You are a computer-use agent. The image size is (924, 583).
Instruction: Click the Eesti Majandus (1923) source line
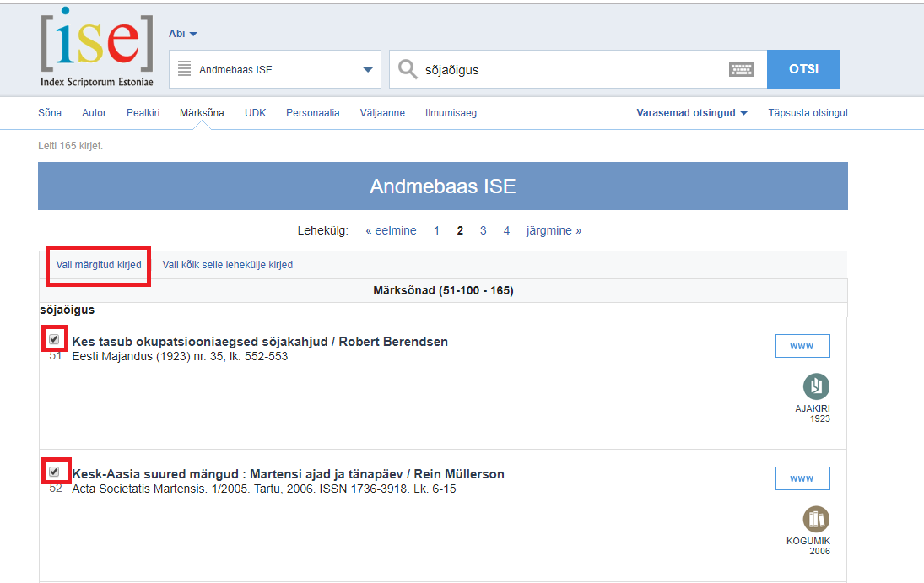180,356
